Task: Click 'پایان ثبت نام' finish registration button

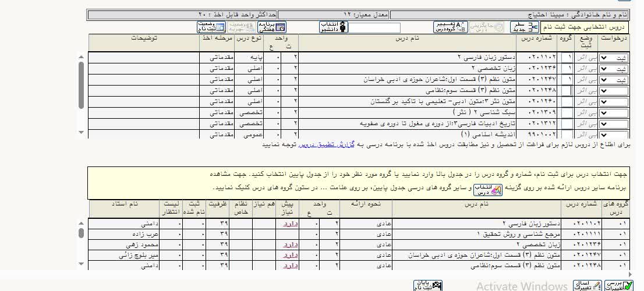Action: 427,285
